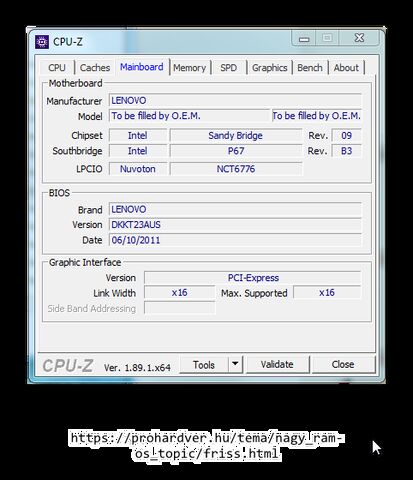
Task: Click the second Model field on the right
Action: (x=317, y=116)
